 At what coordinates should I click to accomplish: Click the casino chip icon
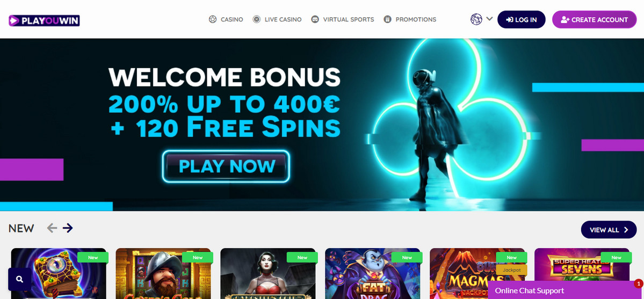click(x=212, y=19)
